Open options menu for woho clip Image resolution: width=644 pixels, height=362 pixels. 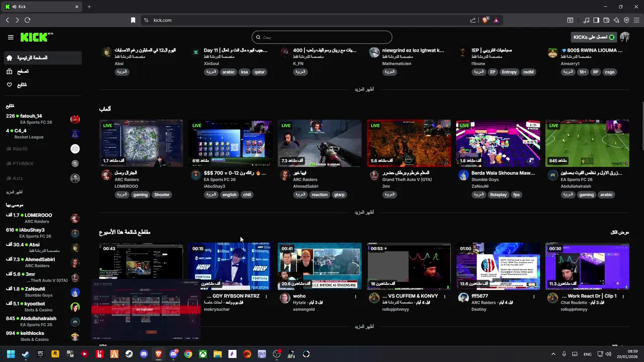tap(355, 297)
